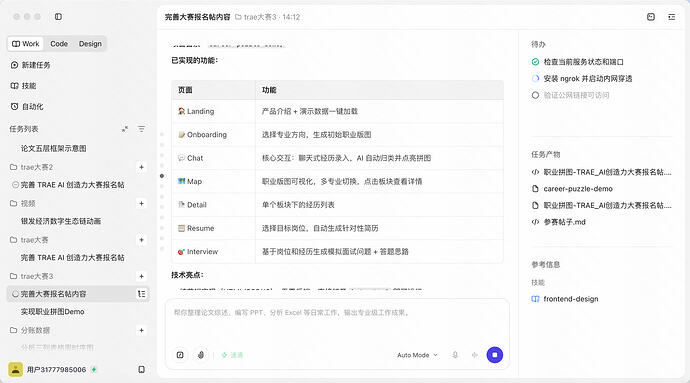Open user profile 用户31777985006
Screen dimensions: 690x383
point(53,369)
